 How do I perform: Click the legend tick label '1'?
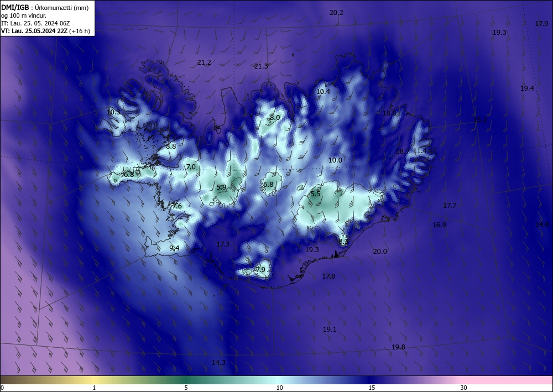click(94, 388)
